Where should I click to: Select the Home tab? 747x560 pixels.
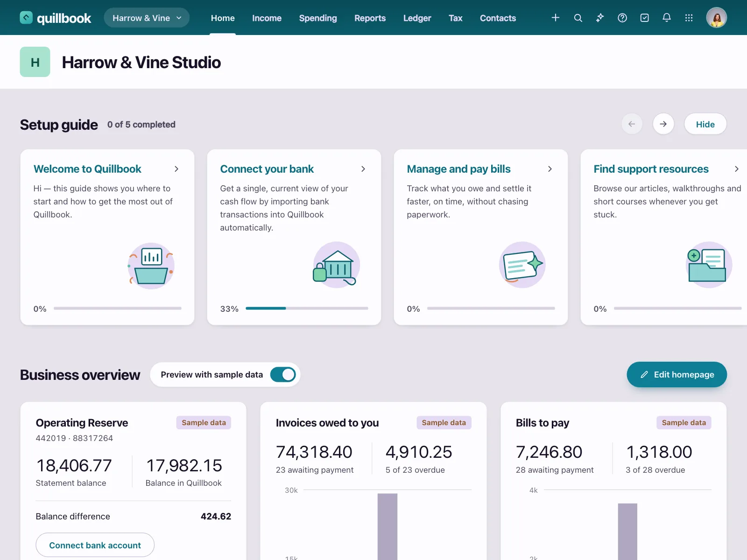[x=223, y=18]
